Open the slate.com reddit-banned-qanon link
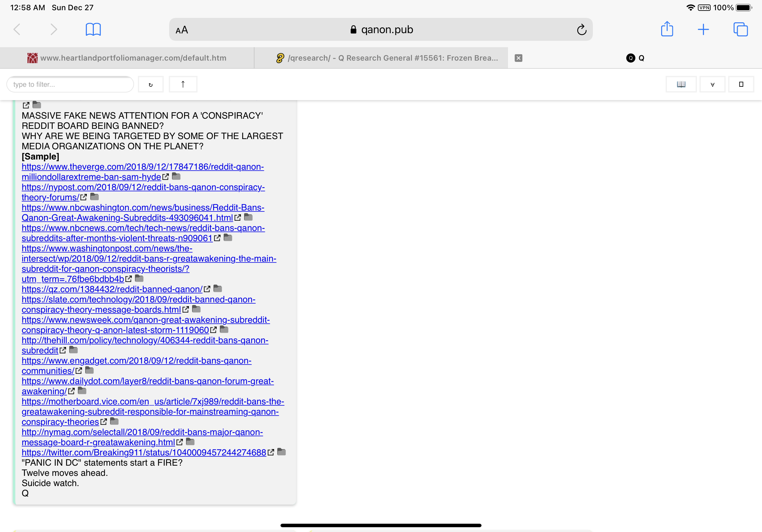Image resolution: width=762 pixels, height=532 pixels. coord(138,305)
